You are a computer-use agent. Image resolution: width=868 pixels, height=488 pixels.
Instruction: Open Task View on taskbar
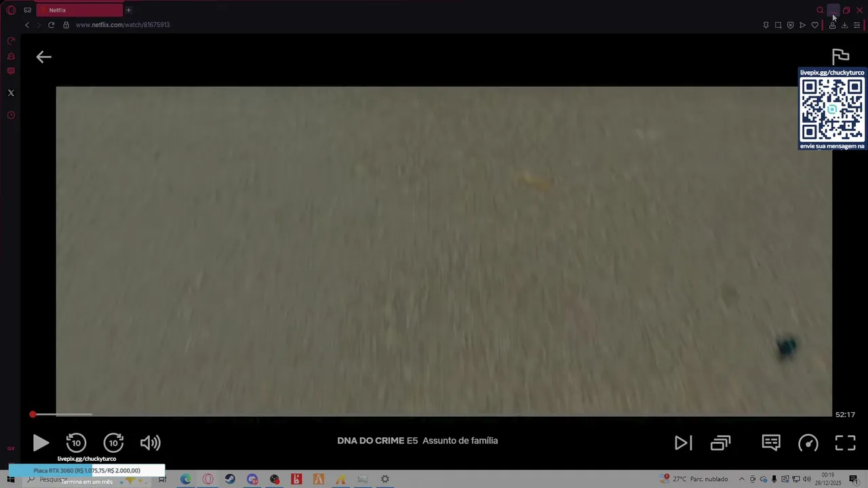163,479
